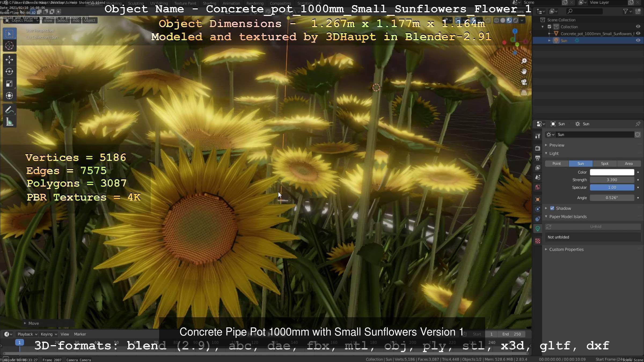Click the camera view icon
Viewport: 644px width, 362px height.
[524, 82]
